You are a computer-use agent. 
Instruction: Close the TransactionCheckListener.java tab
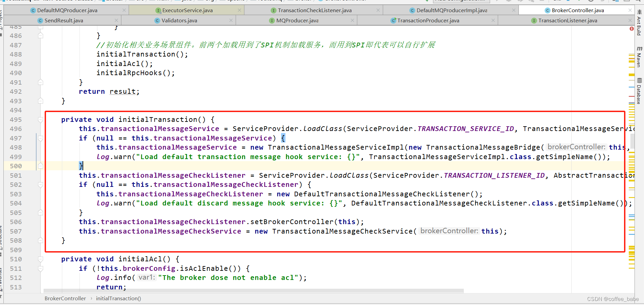[378, 10]
